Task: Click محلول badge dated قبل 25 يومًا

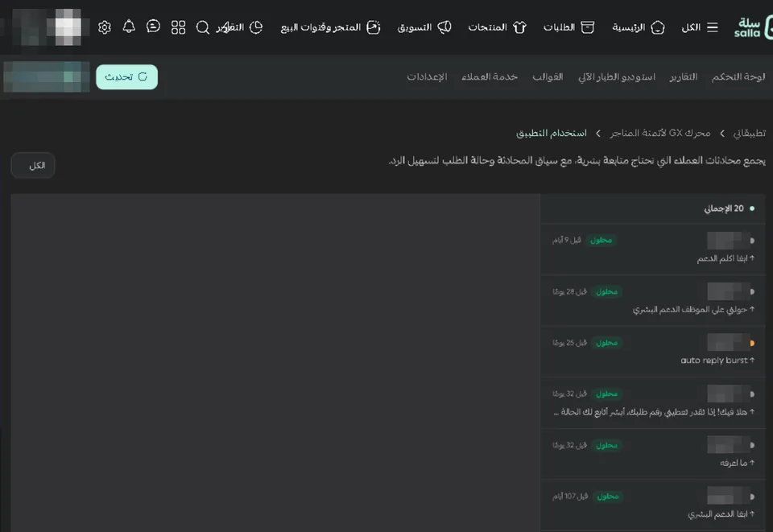Action: pos(606,343)
